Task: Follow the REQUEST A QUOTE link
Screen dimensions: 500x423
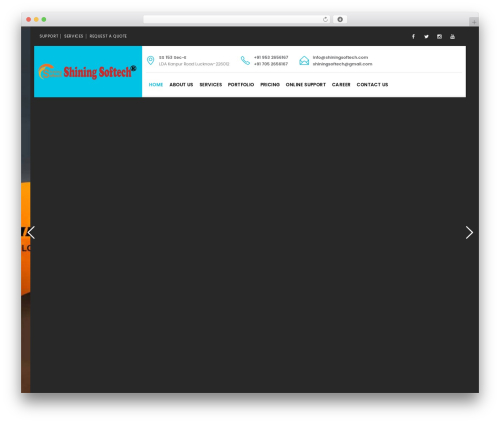Action: pos(108,36)
